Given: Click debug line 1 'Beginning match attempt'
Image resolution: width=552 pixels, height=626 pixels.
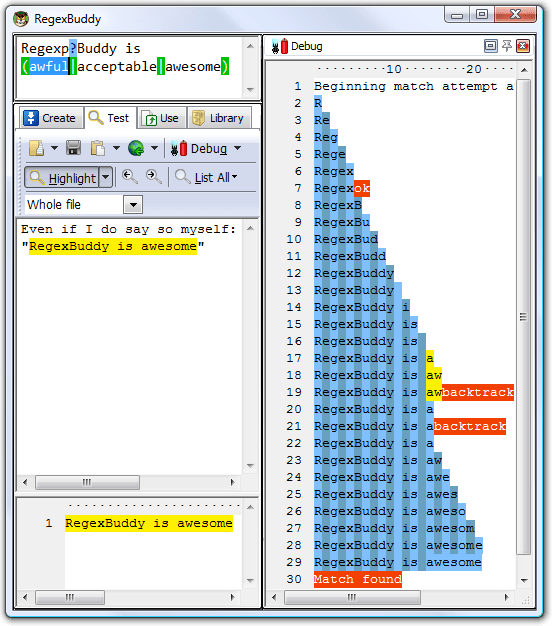Looking at the screenshot, I should coord(414,87).
